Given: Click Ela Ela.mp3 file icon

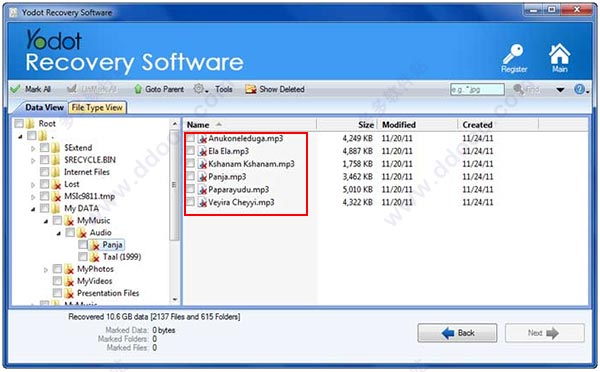Looking at the screenshot, I should point(202,151).
